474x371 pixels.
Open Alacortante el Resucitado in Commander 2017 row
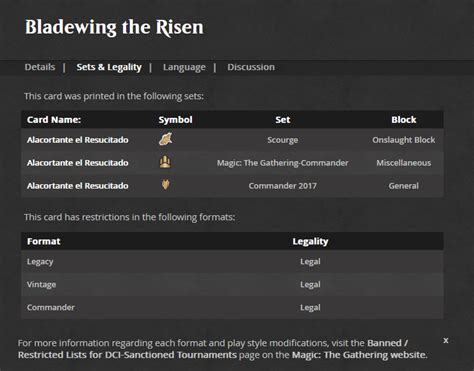tap(78, 186)
